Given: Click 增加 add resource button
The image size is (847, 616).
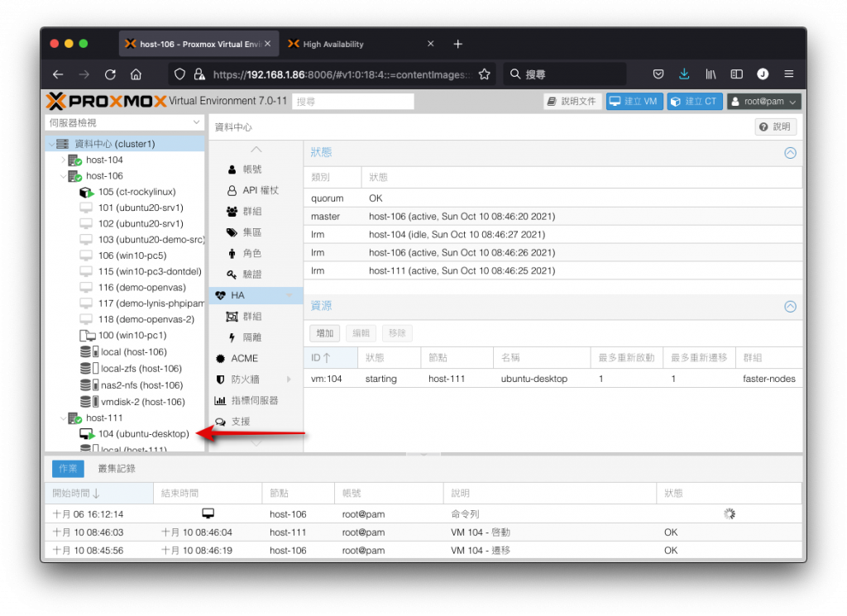Looking at the screenshot, I should 324,334.
